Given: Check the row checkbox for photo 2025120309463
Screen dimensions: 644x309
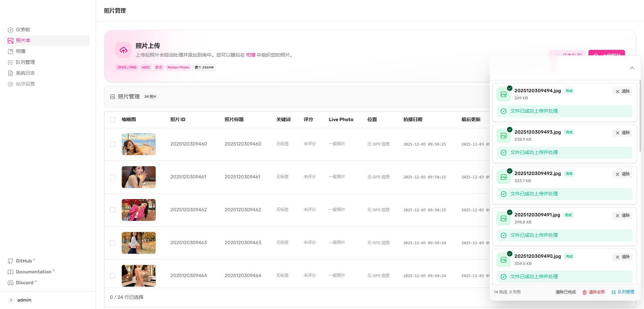Looking at the screenshot, I should pos(113,243).
